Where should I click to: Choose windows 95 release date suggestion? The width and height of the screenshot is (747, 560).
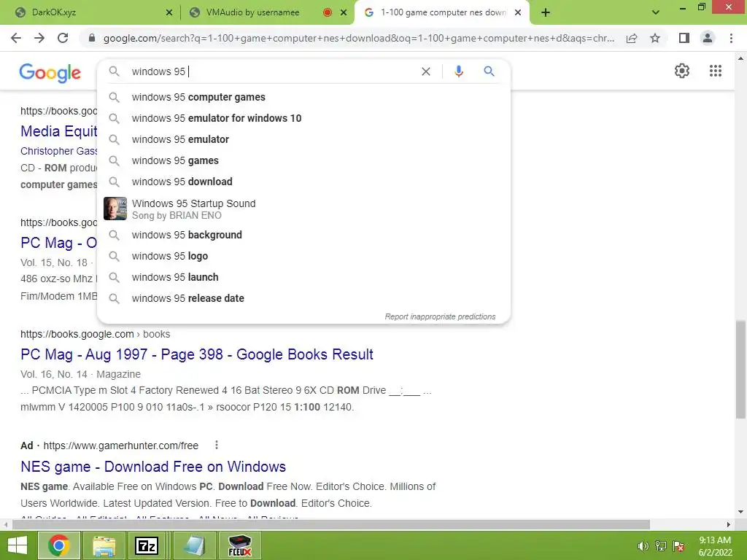coord(303,298)
